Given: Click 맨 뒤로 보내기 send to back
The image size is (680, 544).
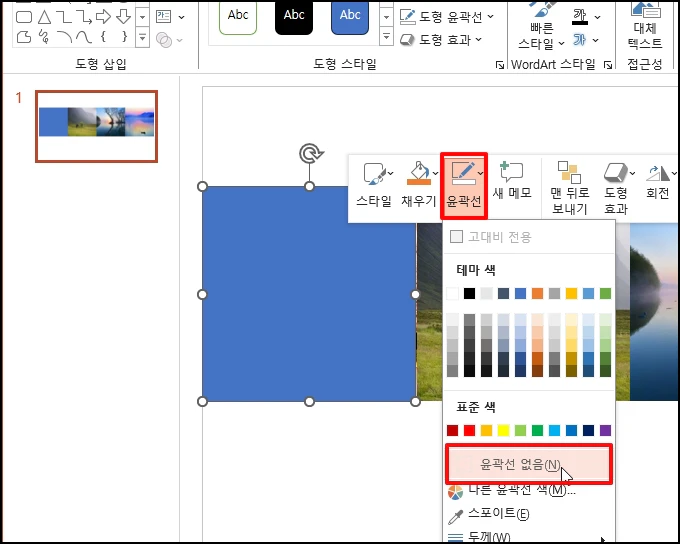Looking at the screenshot, I should click(x=569, y=188).
